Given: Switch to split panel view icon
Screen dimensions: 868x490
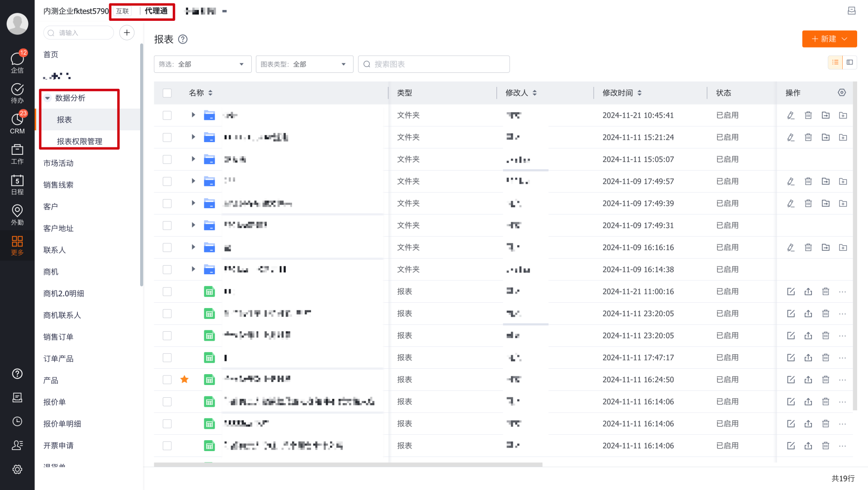Looking at the screenshot, I should 850,62.
